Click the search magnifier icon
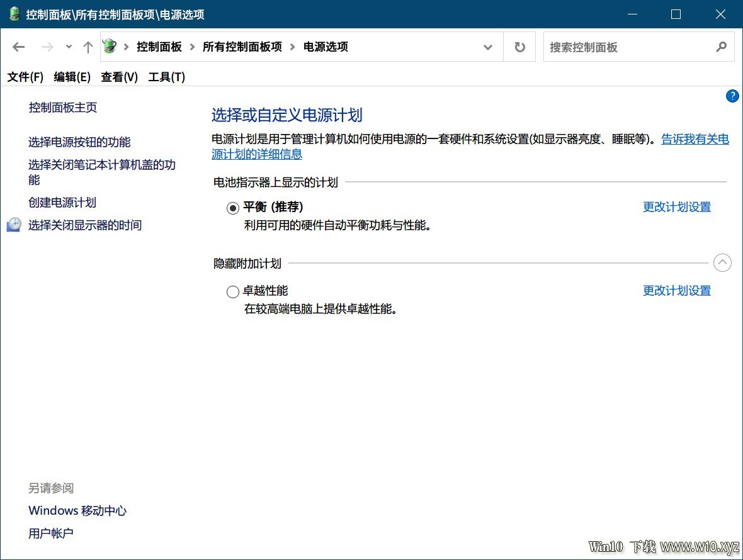 [x=722, y=47]
